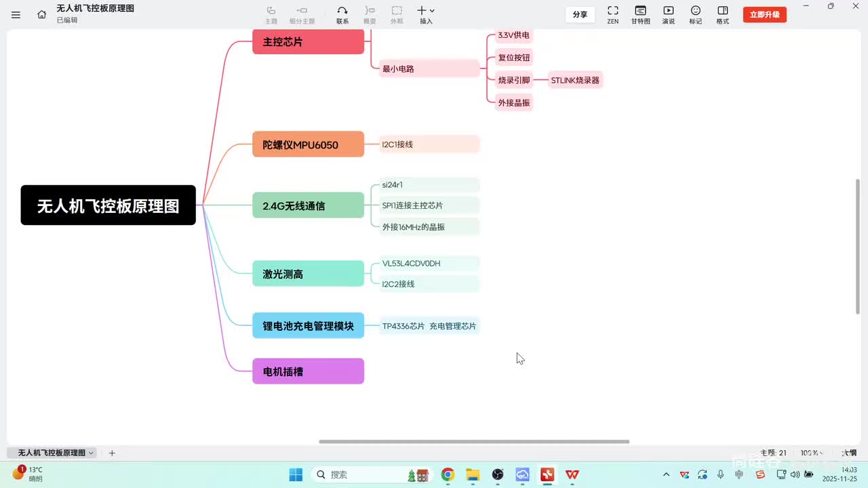
Task: Click the 烧录引脚 subtopic
Action: [514, 80]
